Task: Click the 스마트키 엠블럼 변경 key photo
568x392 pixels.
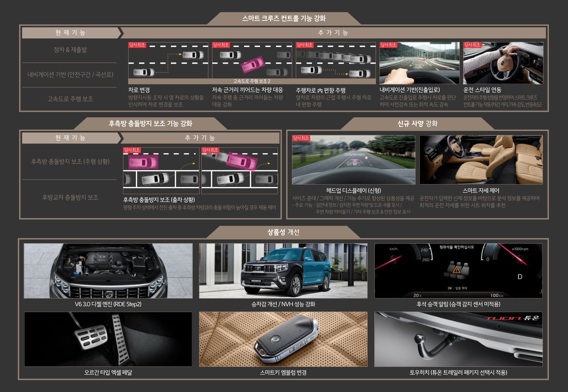Action: (283, 339)
